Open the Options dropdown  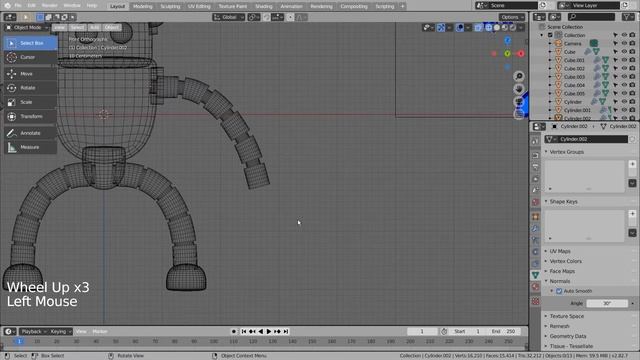tap(512, 17)
